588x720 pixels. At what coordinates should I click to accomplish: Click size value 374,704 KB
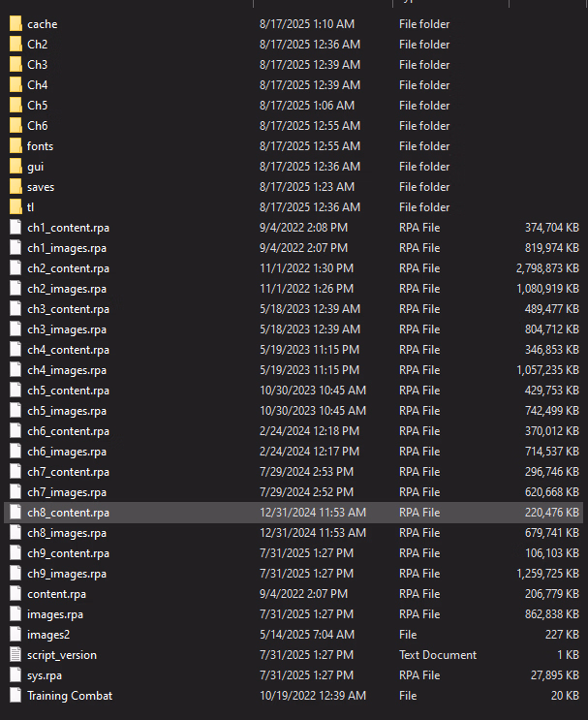[552, 228]
